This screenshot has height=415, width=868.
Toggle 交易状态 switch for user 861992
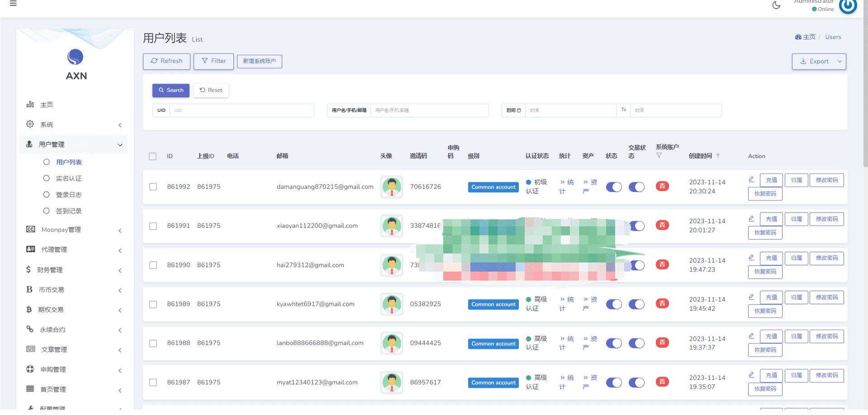click(x=636, y=187)
